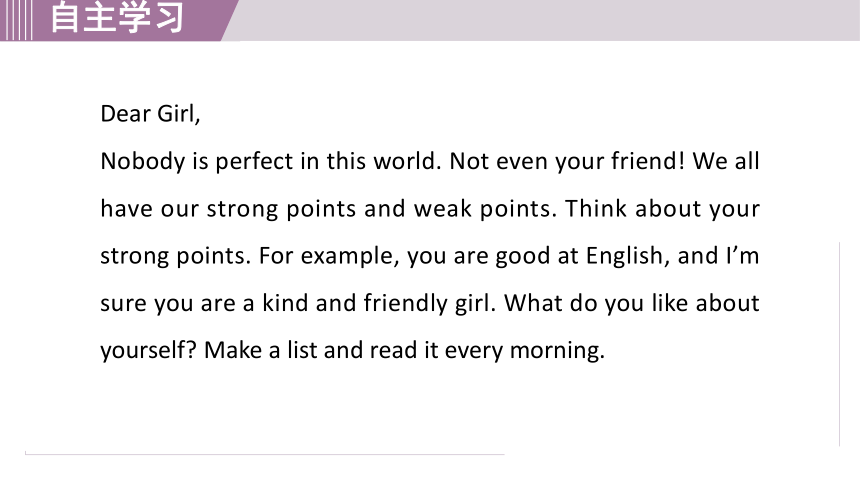860x484 pixels.
Task: Click 'kind and friendly girl' phrase
Action: [x=377, y=303]
